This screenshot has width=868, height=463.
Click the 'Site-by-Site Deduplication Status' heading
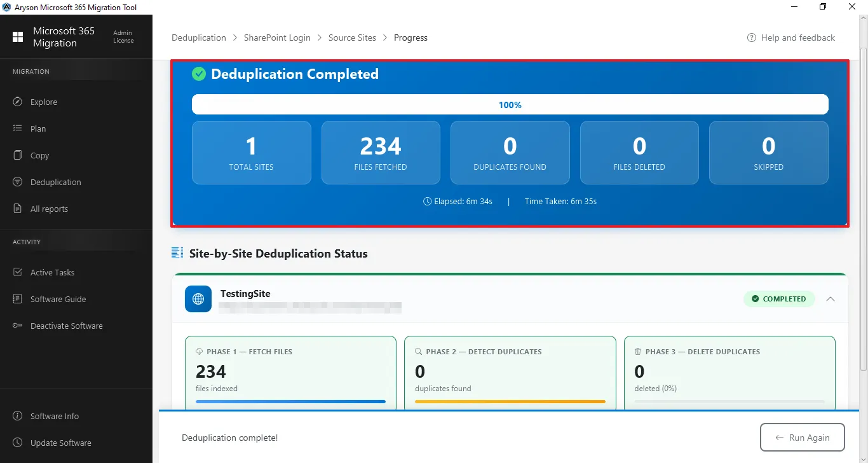278,253
